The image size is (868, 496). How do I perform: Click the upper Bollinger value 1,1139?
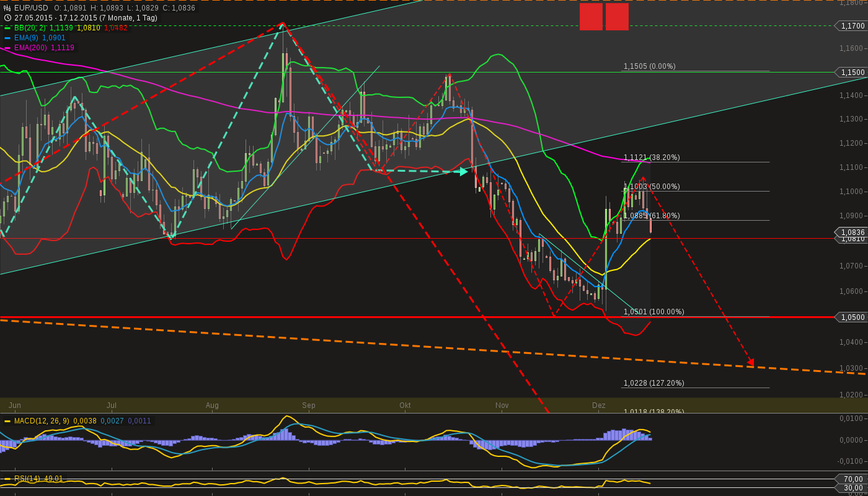click(61, 28)
